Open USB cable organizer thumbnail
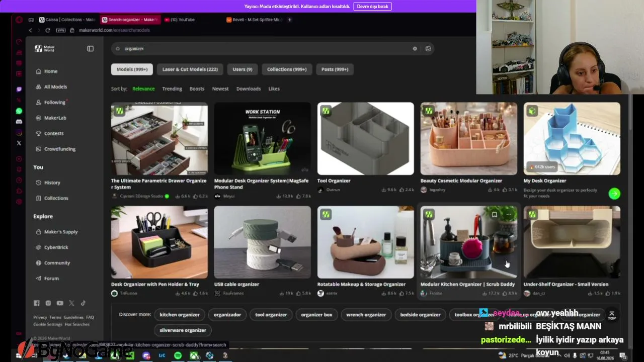 click(x=263, y=242)
